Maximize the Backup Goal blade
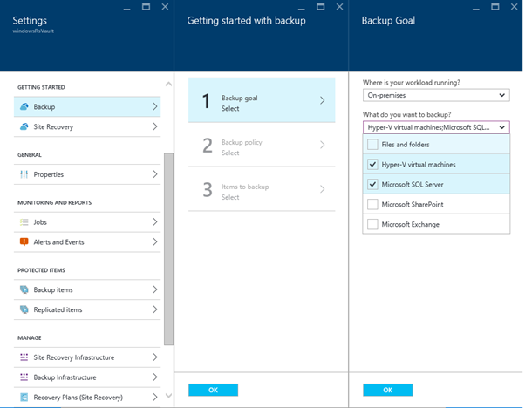Screen dimensions: 532x408 click(495, 7)
